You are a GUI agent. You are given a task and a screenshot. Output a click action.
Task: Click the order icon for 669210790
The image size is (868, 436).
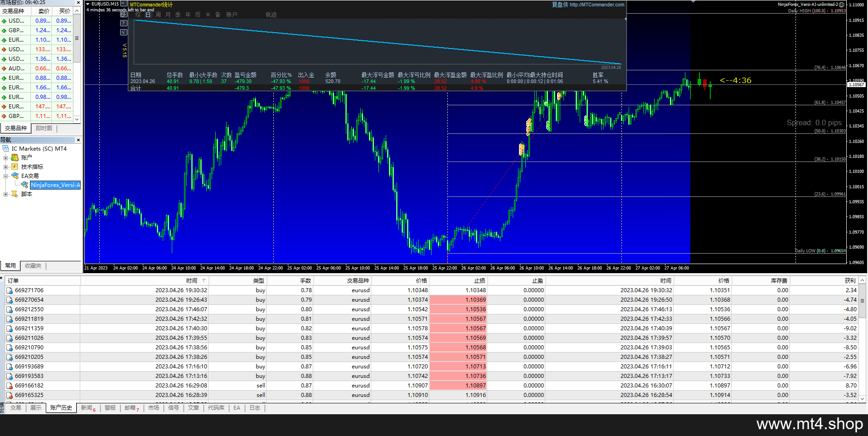[10, 348]
